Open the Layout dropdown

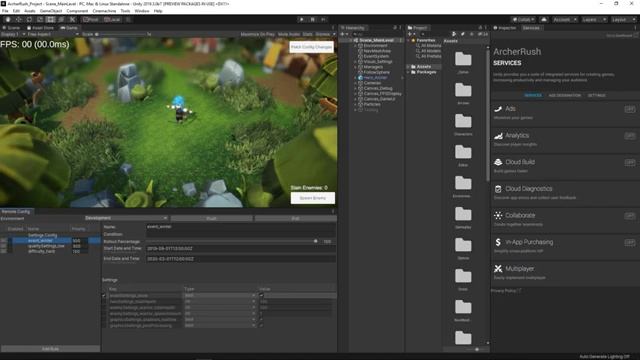click(623, 20)
